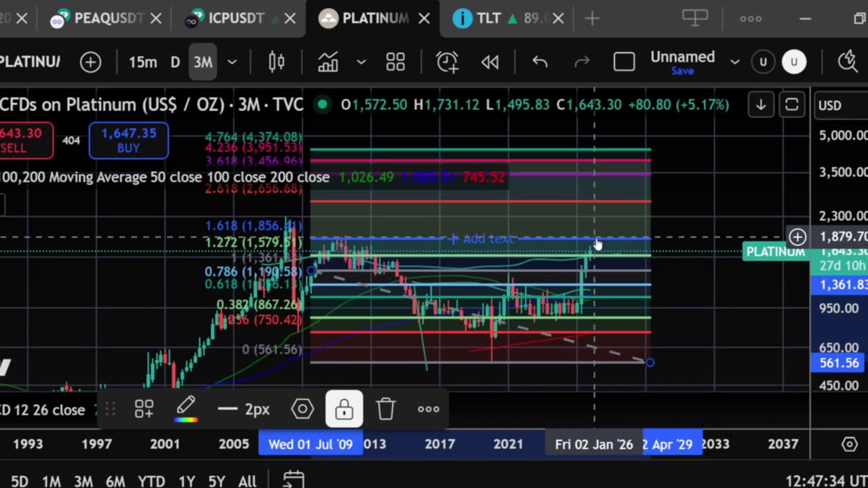Open drawing settings hexagon icon

tap(302, 409)
